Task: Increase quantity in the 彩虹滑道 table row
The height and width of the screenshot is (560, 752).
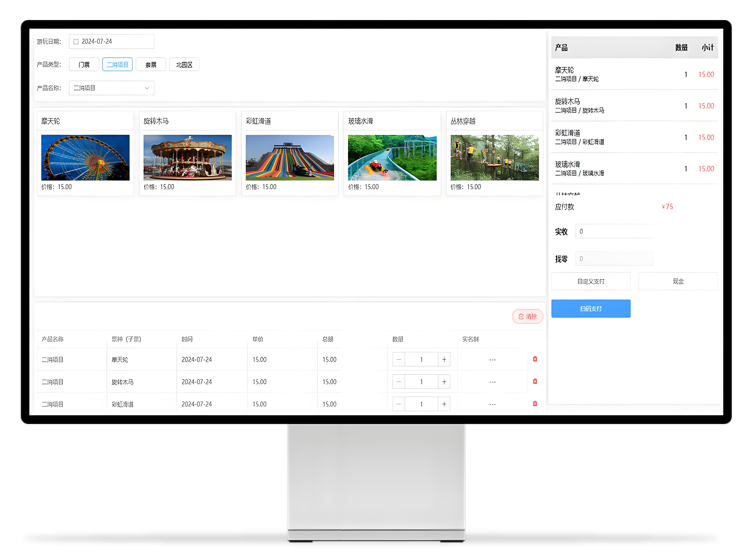Action: (444, 404)
